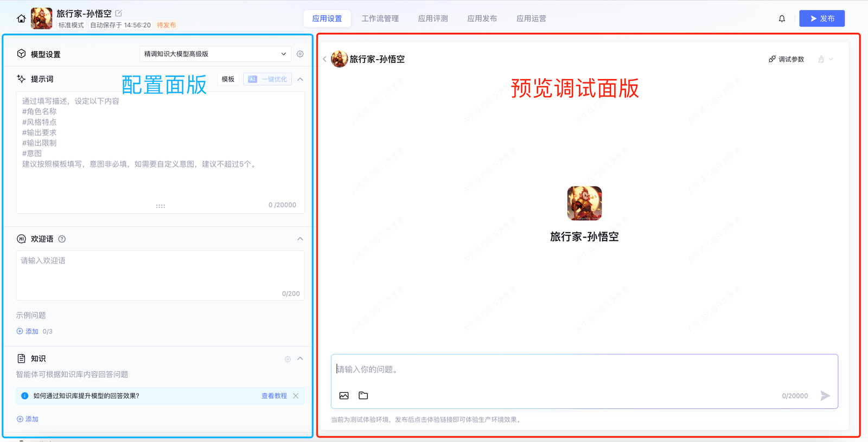Collapse the 欢迎语 section
This screenshot has width=868, height=442.
[x=300, y=239]
